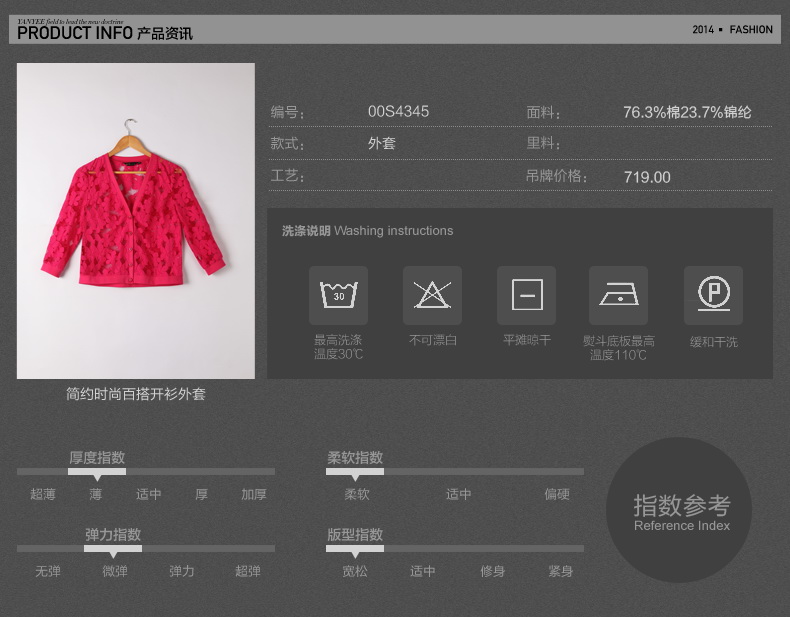Click the 修身 fit option
This screenshot has height=617, width=790.
492,571
